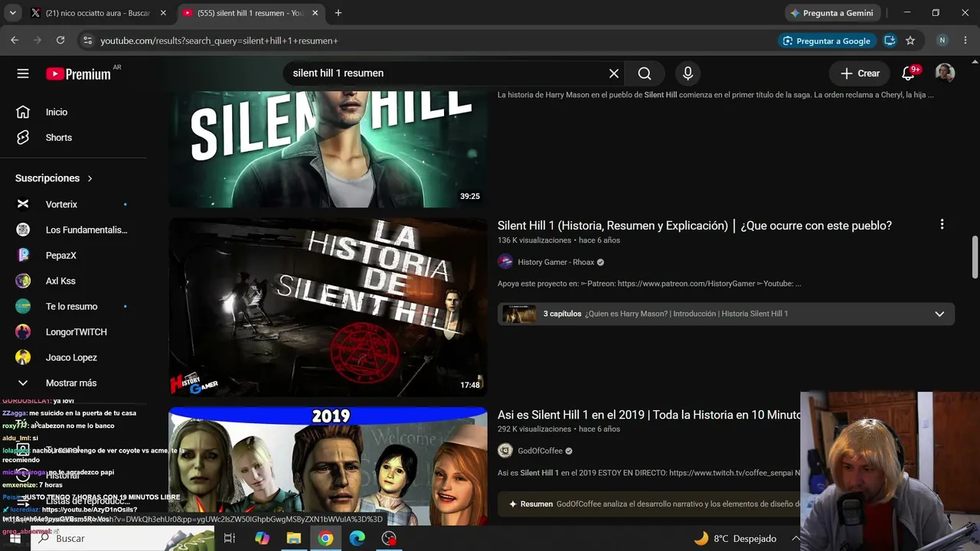Viewport: 980px width, 551px height.
Task: Open YouTube notifications bell
Action: [908, 73]
